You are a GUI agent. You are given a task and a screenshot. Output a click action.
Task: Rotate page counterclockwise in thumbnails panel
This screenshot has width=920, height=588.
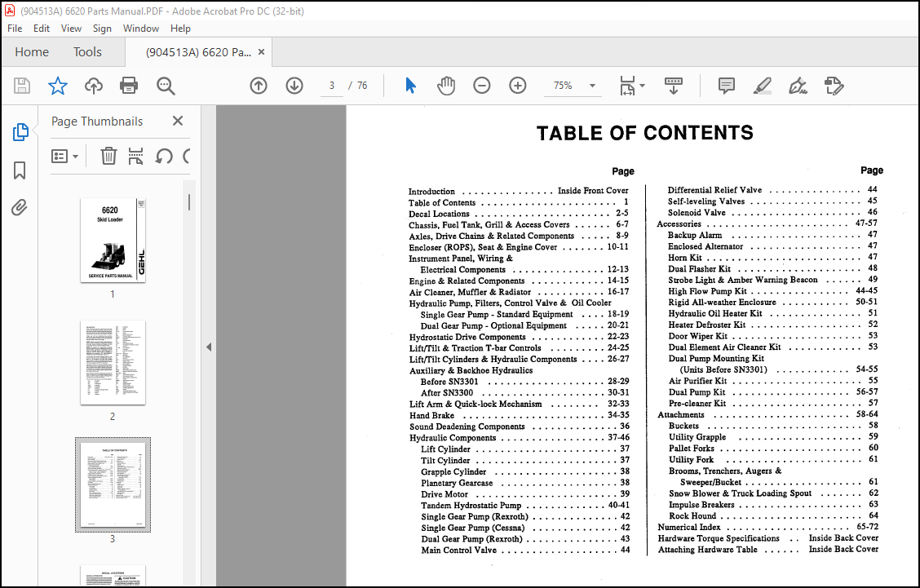[164, 156]
